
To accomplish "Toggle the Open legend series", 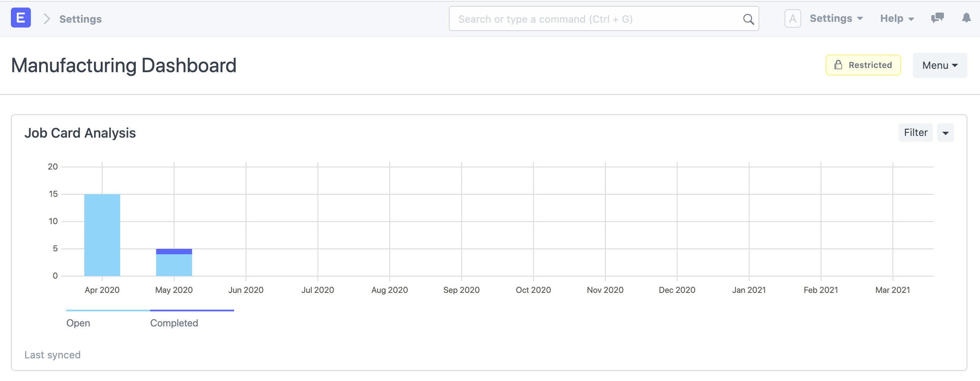I will (x=78, y=323).
